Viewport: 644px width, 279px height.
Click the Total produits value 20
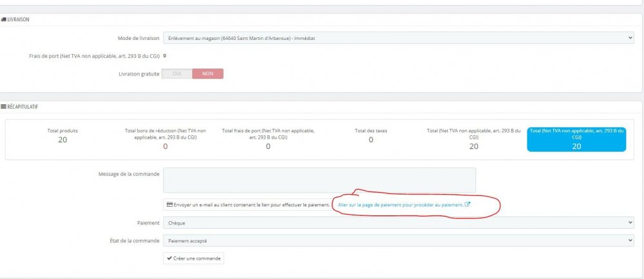pyautogui.click(x=62, y=140)
